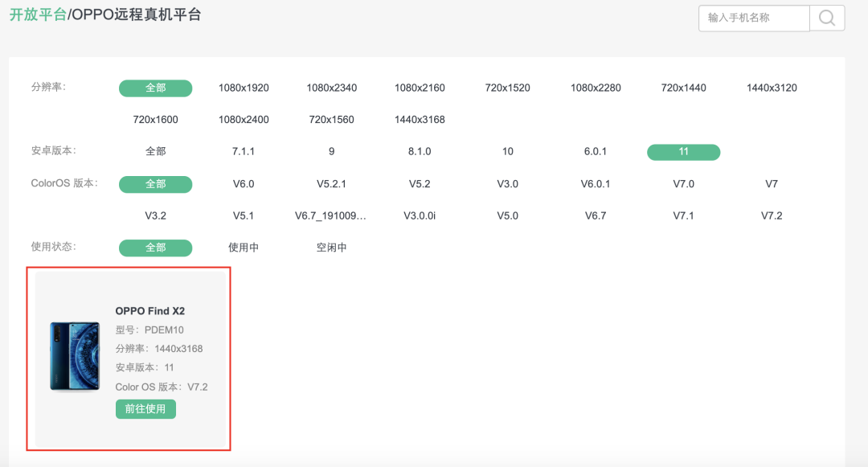868x467 pixels.
Task: Filter by resolution 1080x2280
Action: [x=596, y=88]
